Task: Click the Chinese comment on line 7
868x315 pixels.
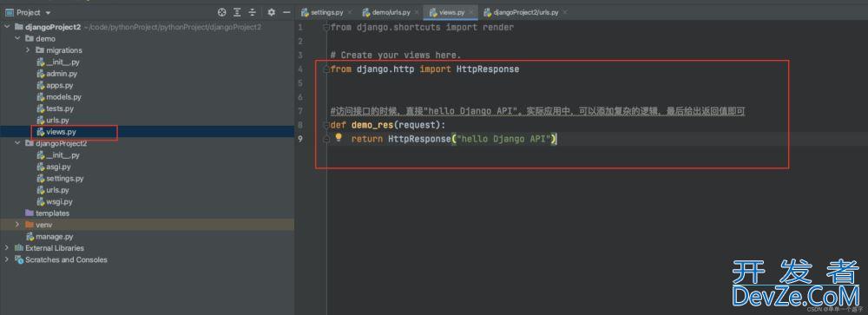Action: click(x=538, y=111)
